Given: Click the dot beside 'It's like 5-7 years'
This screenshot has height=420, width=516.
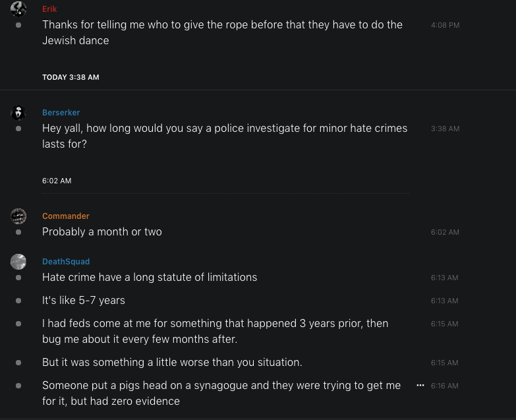Looking at the screenshot, I should tap(18, 301).
